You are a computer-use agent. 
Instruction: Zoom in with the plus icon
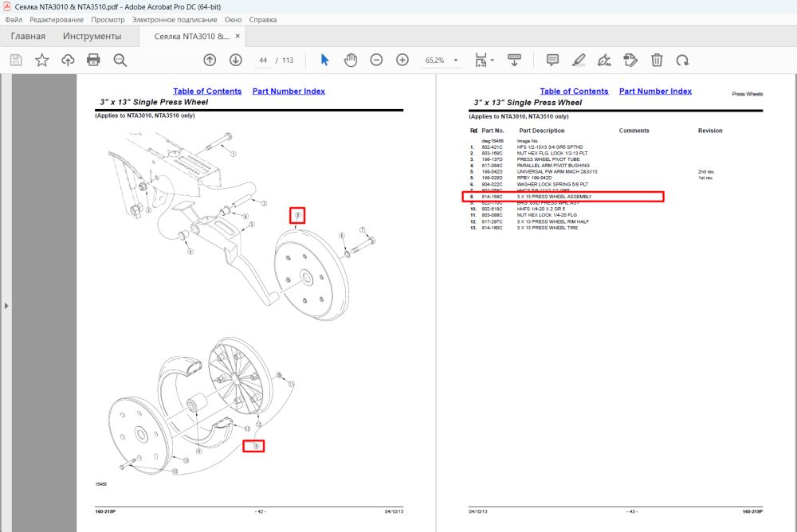(402, 60)
